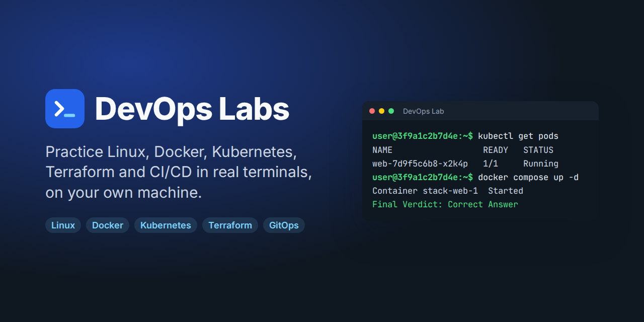The image size is (644, 322).
Task: Click the 'on your own machine.' text
Action: (x=124, y=193)
